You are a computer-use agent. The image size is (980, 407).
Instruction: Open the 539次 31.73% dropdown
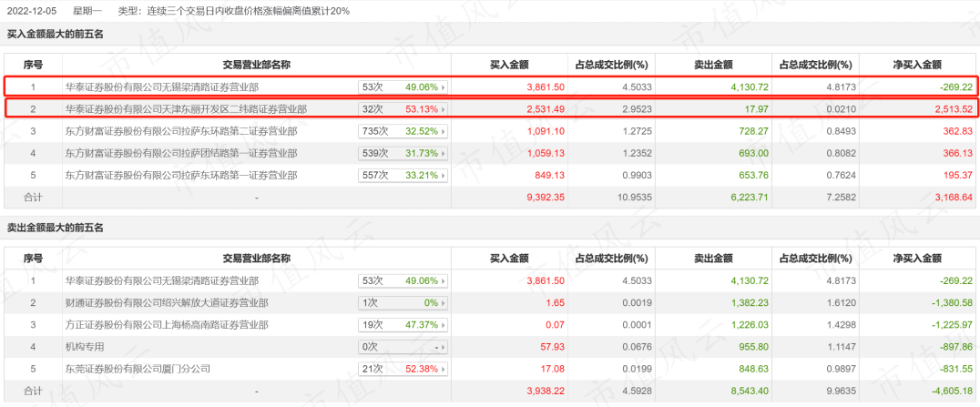[403, 153]
